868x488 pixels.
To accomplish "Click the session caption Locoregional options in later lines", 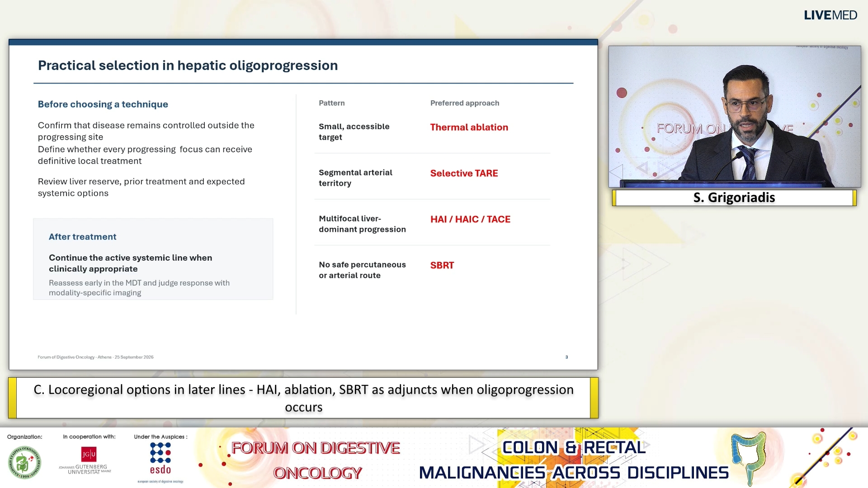I will click(x=303, y=398).
